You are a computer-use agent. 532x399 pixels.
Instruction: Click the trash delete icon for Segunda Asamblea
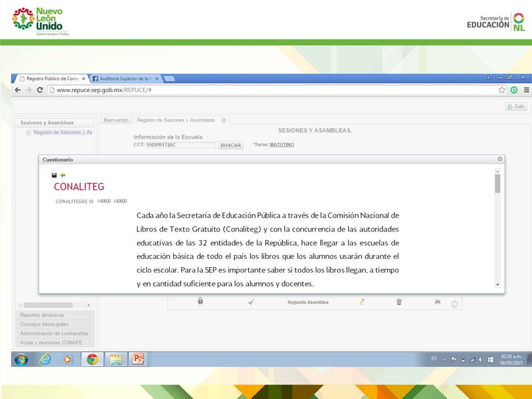tap(399, 301)
